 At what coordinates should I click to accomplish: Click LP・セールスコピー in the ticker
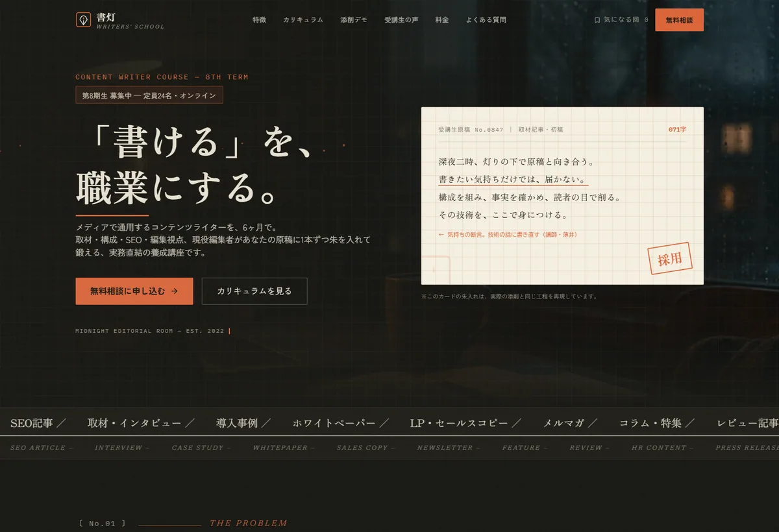coord(459,423)
